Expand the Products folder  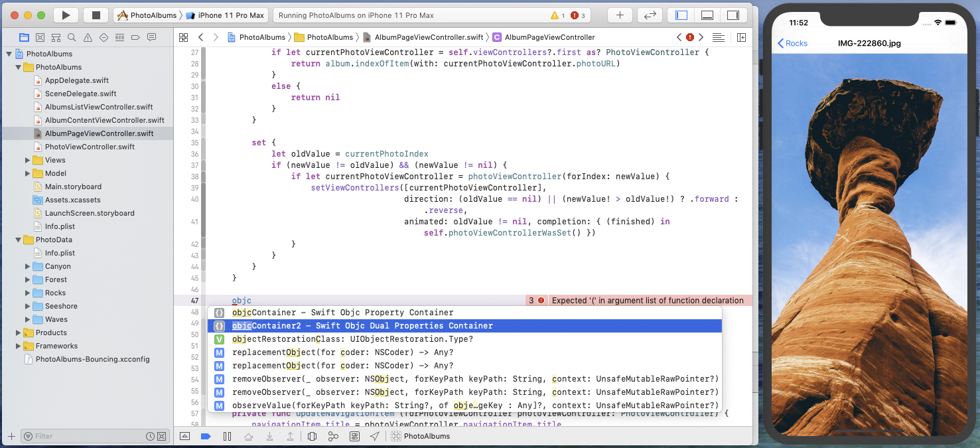coord(18,333)
